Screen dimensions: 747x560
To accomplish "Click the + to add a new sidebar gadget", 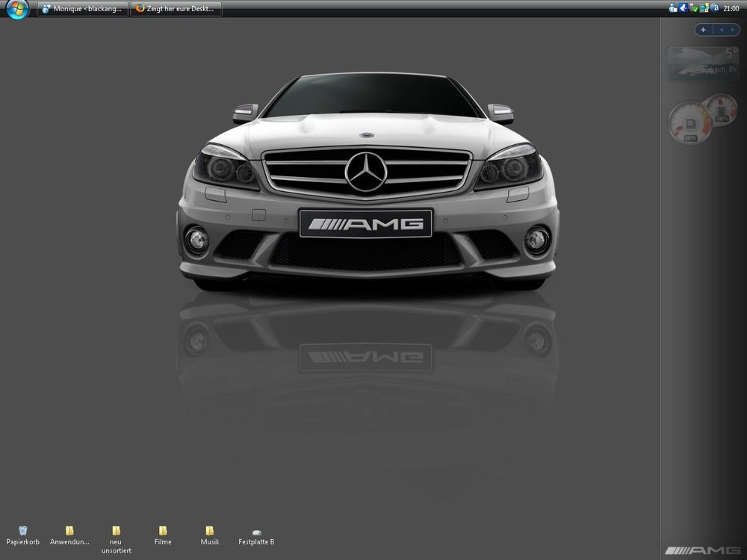I will pos(703,30).
